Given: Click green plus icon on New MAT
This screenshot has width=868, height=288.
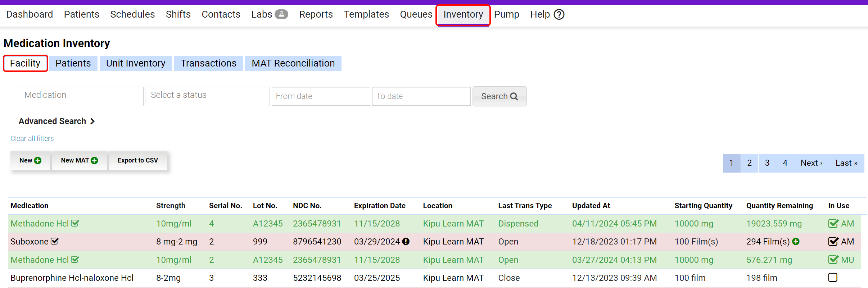Looking at the screenshot, I should [x=95, y=161].
